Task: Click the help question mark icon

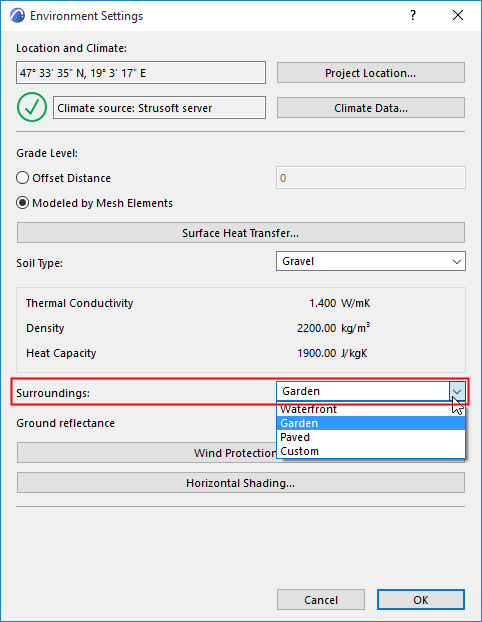Action: click(413, 15)
